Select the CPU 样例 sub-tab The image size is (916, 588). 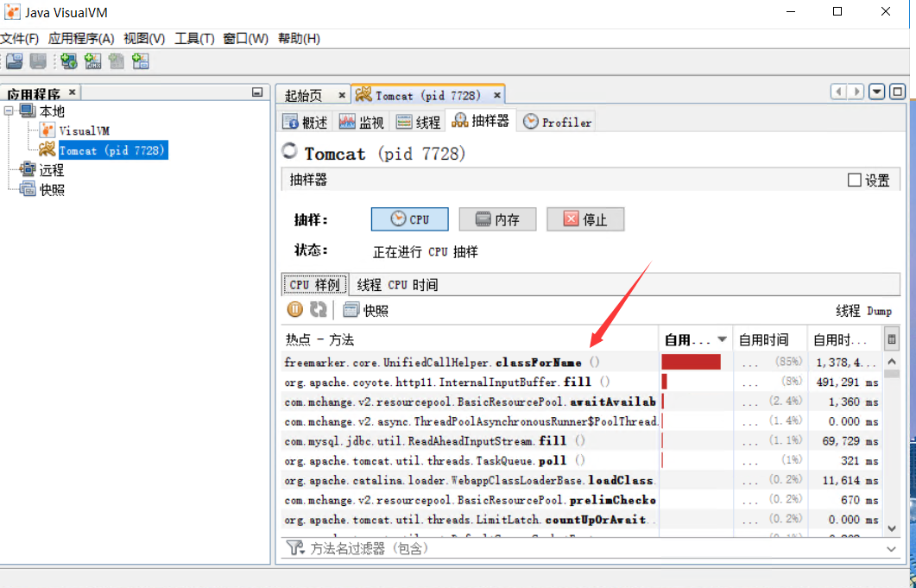point(315,285)
